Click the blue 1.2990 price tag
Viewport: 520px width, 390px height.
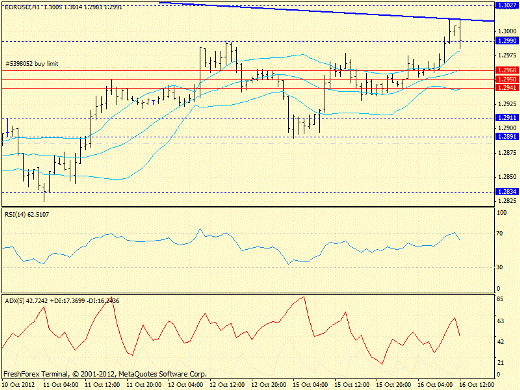pos(507,41)
